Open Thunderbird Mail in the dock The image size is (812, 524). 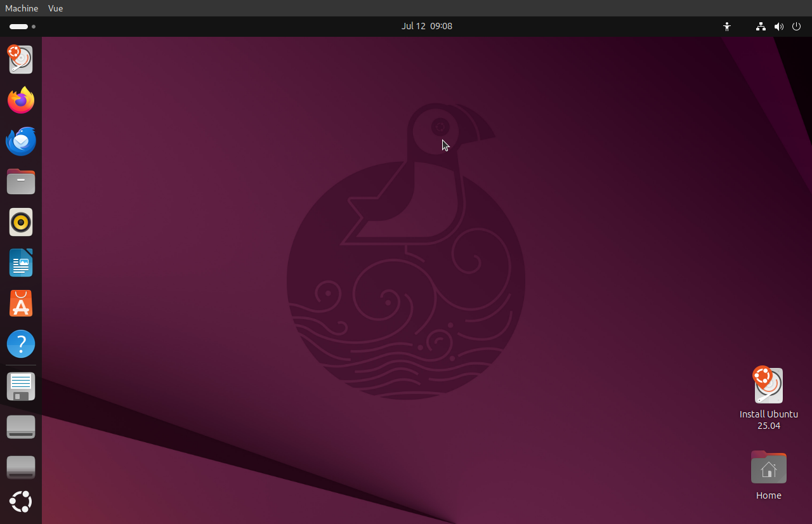21,141
